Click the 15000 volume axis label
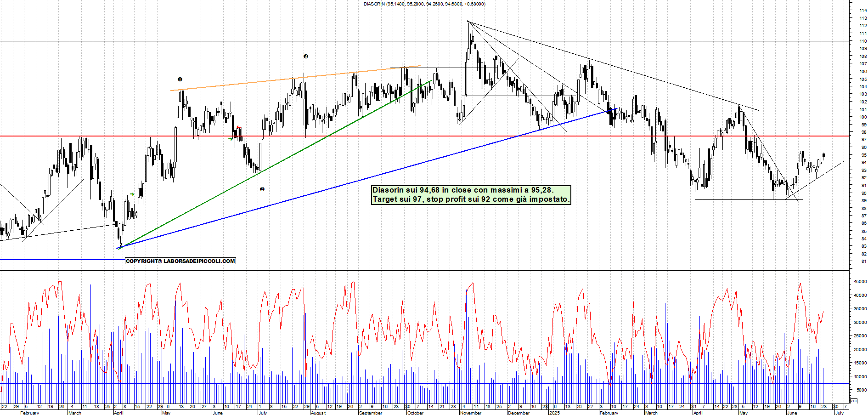 (x=860, y=363)
